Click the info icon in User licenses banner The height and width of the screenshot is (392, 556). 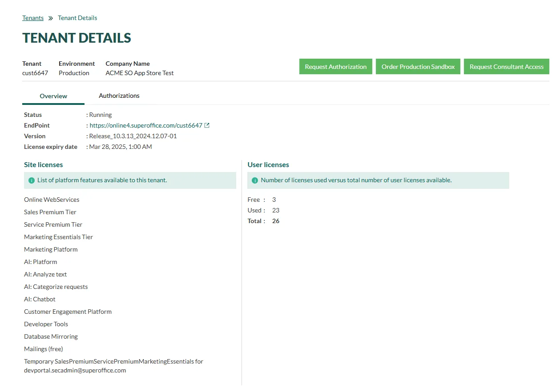click(255, 180)
